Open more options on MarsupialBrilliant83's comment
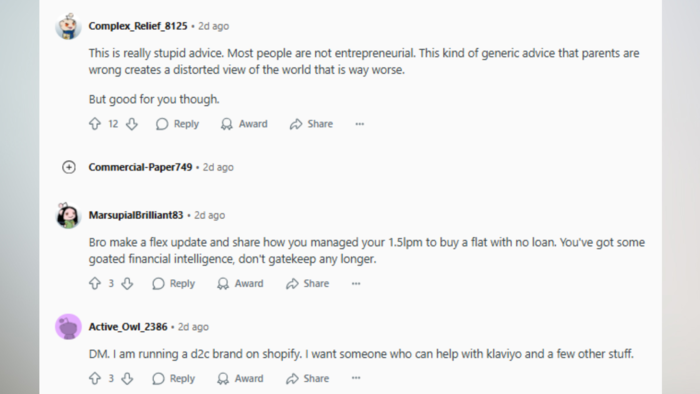This screenshot has height=394, width=700. point(356,283)
